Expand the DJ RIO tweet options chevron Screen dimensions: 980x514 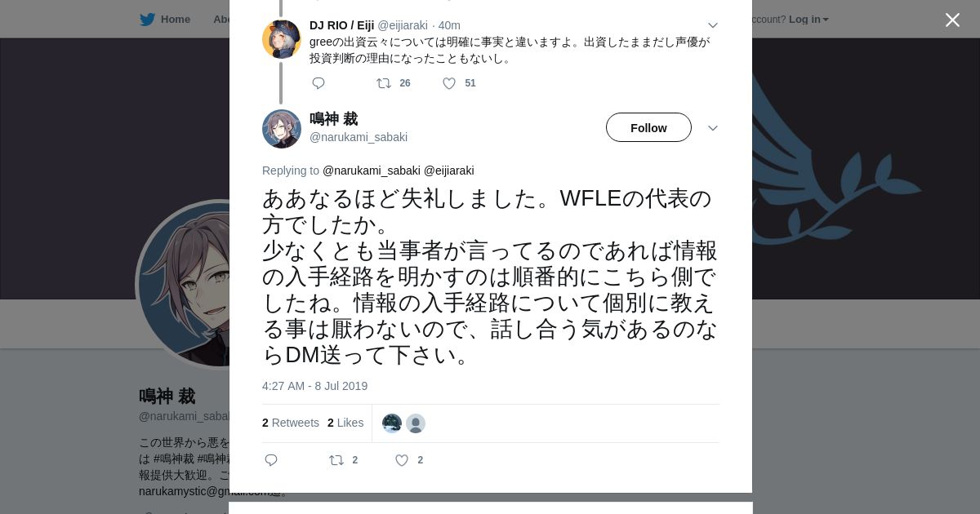point(713,26)
